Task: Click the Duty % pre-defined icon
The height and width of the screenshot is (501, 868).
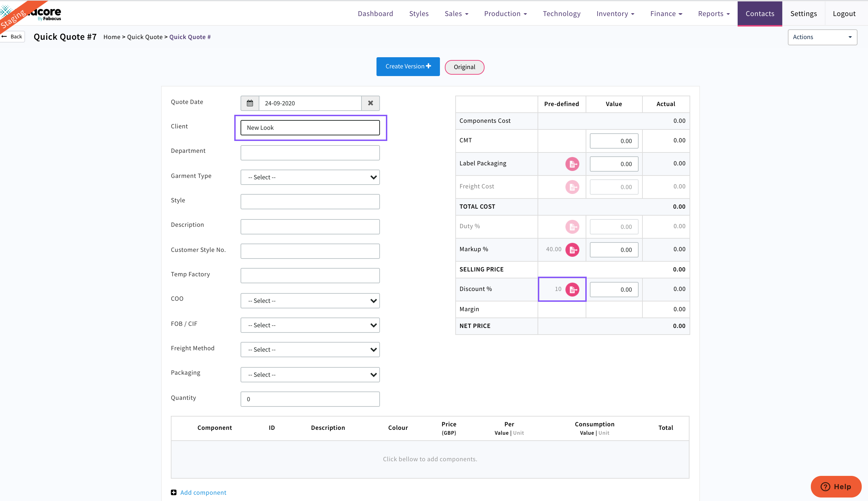Action: 572,227
